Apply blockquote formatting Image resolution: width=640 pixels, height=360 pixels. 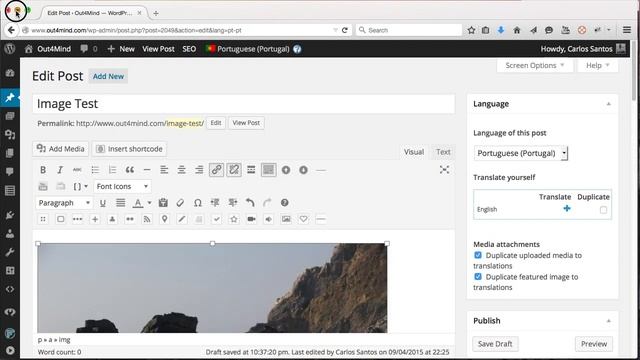tap(130, 170)
